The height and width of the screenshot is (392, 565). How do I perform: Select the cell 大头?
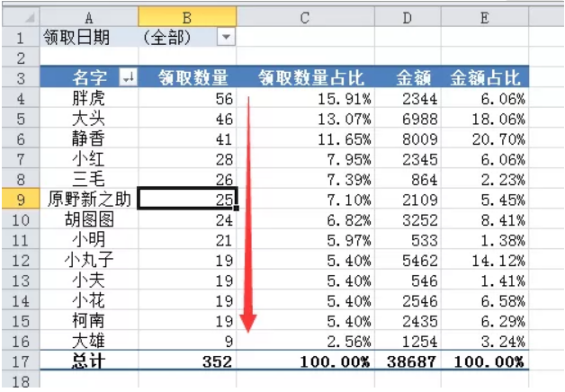[x=89, y=118]
